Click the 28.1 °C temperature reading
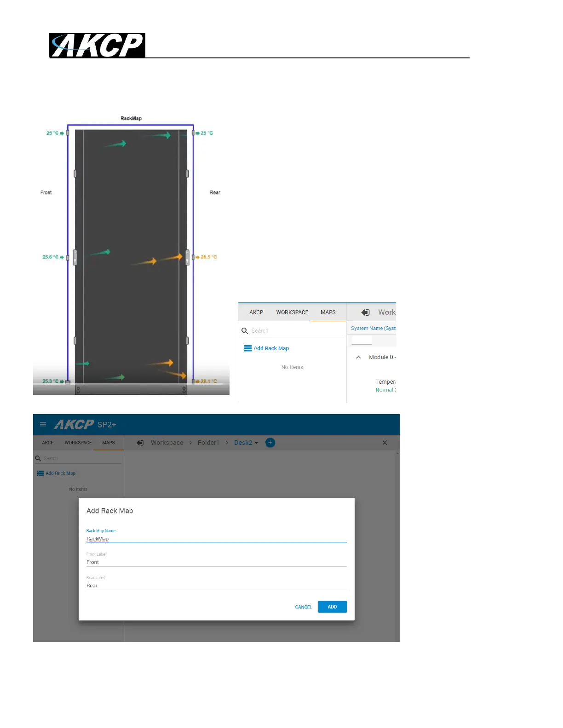 tap(209, 381)
